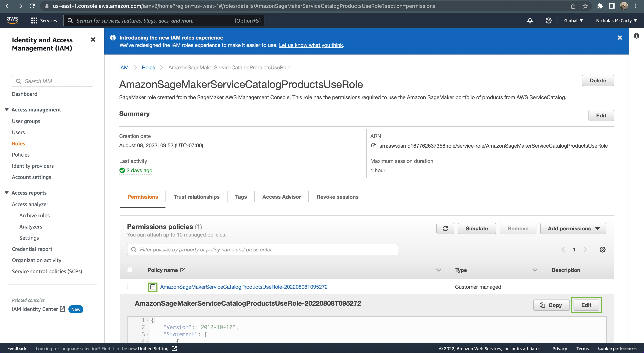The width and height of the screenshot is (644, 353).
Task: Open the info panel icon at right edge
Action: [x=636, y=36]
